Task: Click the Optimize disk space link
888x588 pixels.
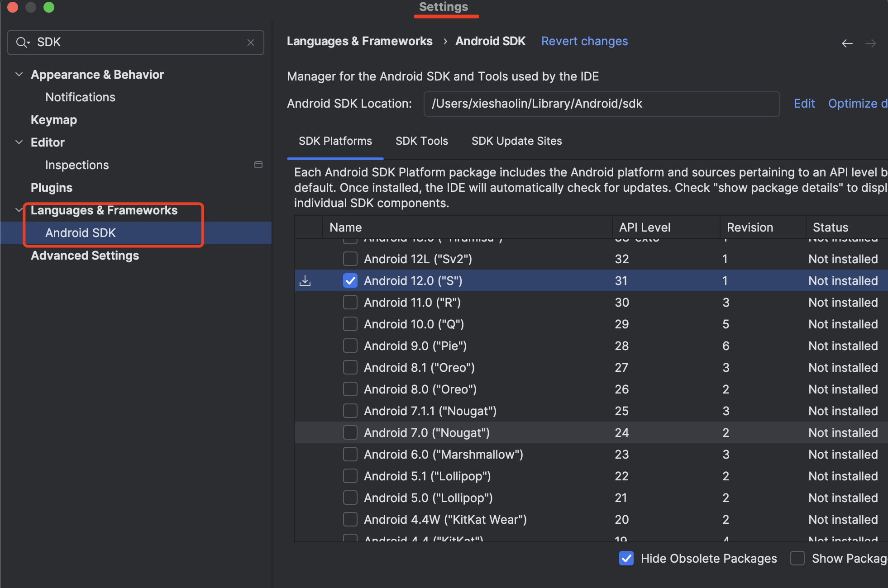Action: pyautogui.click(x=858, y=104)
